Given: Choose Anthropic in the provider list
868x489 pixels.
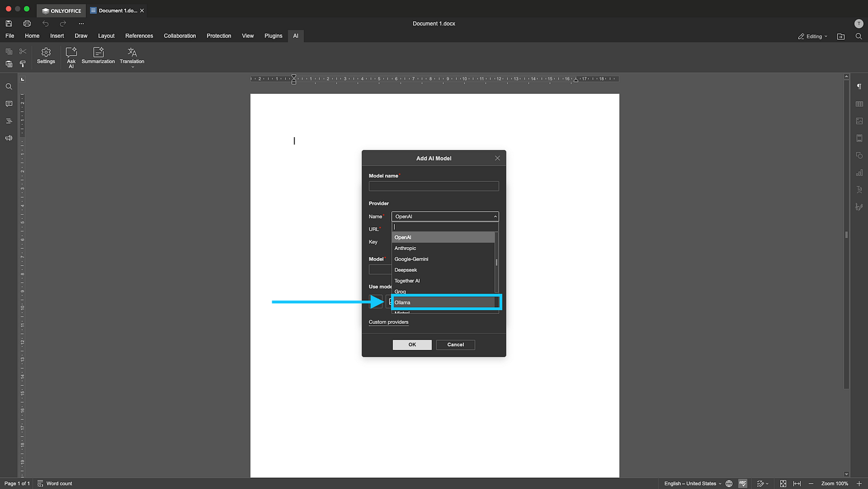Looking at the screenshot, I should click(x=444, y=248).
